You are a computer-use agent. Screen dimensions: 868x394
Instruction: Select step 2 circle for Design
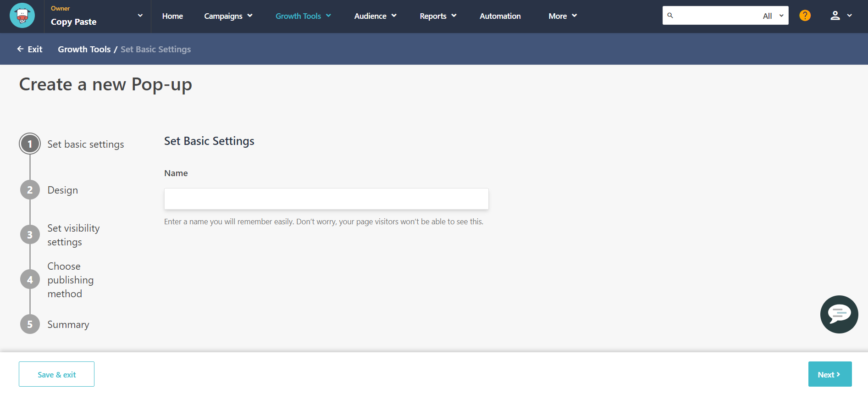coord(30,190)
